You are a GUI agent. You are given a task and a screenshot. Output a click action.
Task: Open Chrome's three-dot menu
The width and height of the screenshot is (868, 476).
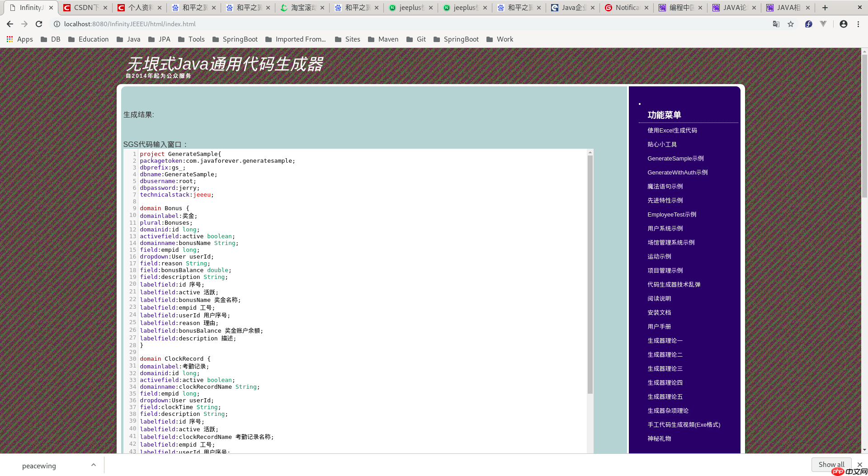[x=858, y=24]
